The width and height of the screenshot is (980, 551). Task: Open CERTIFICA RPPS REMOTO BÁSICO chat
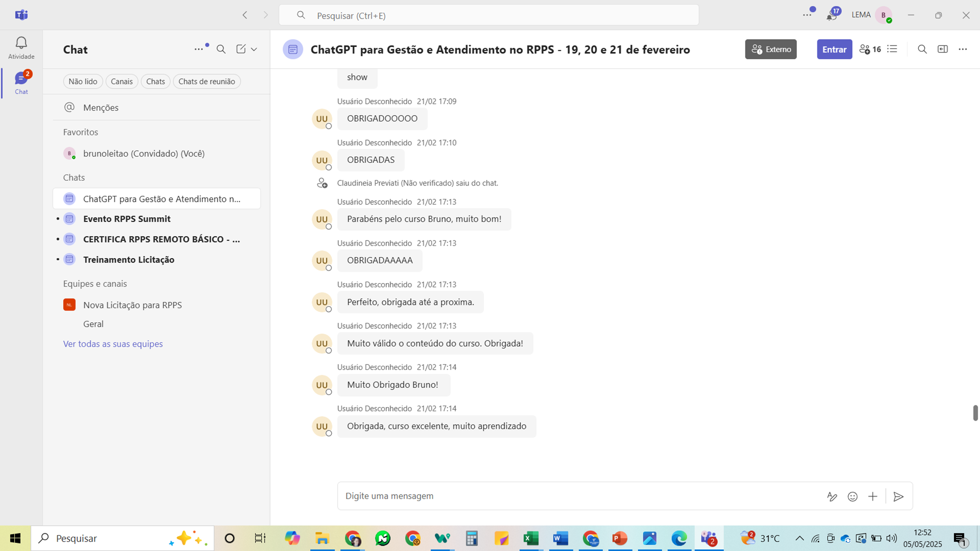pos(157,239)
